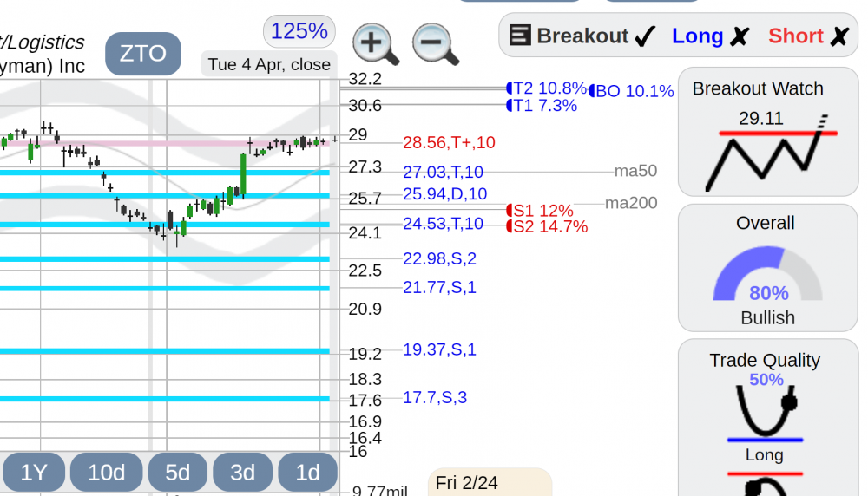Switch to the 10d timeframe tab
This screenshot has height=496, width=868.
[x=106, y=473]
